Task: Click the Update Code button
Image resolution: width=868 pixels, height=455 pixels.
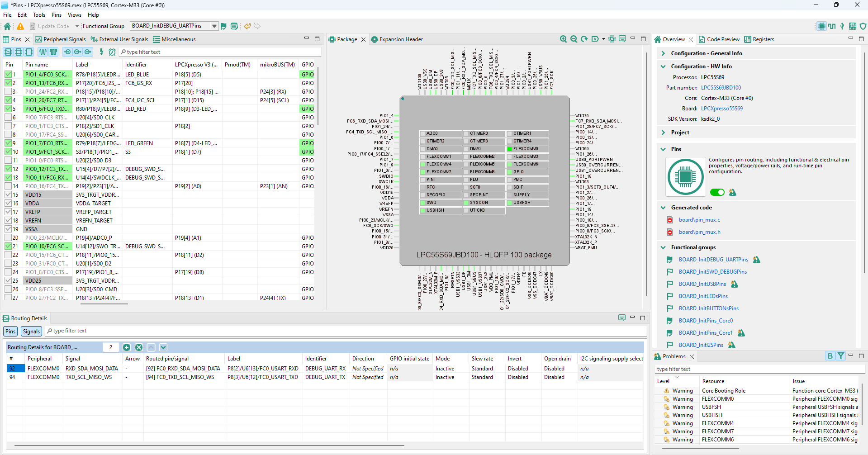Action: 49,26
